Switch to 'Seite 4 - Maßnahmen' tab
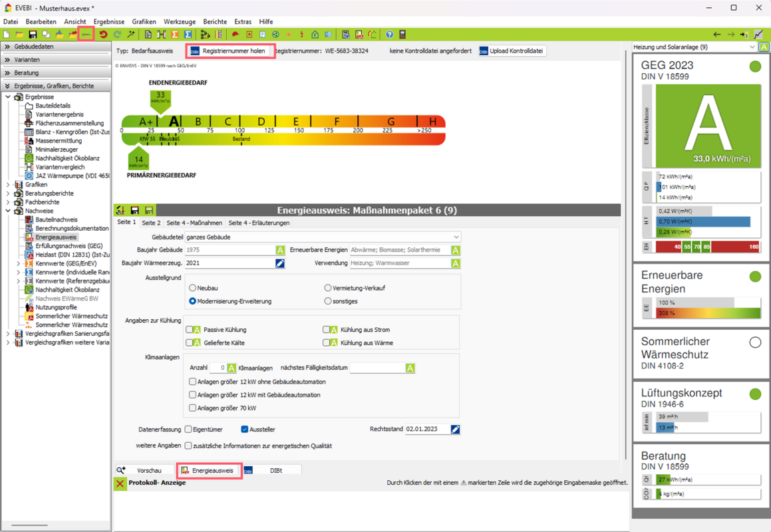Screen dimensions: 771x532 click(x=194, y=223)
